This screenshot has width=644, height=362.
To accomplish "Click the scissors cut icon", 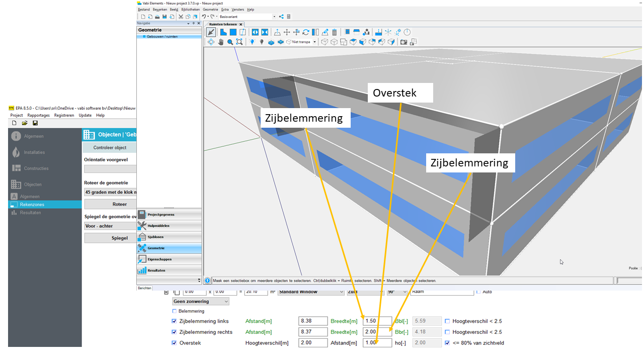I will coord(181,17).
